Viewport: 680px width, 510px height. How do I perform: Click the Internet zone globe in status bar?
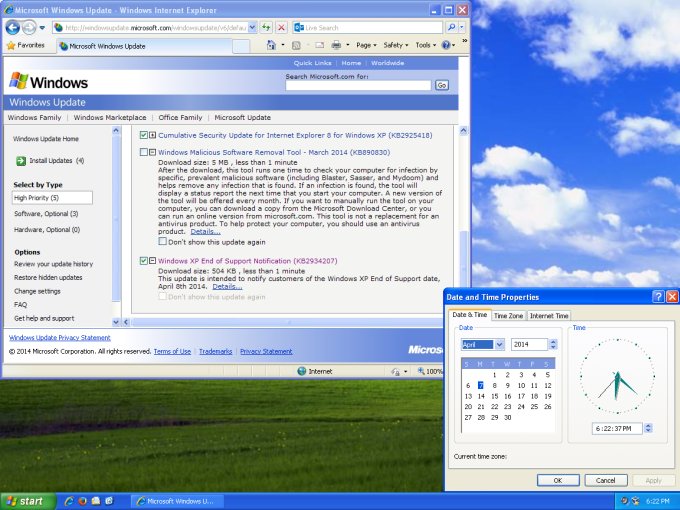click(302, 371)
